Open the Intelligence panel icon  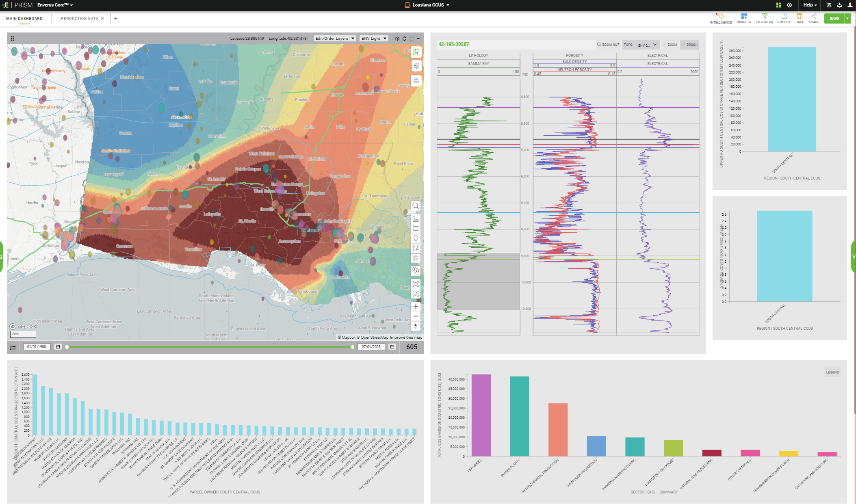(x=721, y=16)
